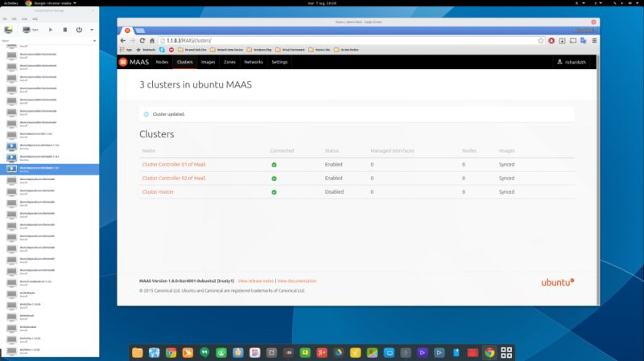Click green connected icon for Cluster Controller 02
644x361 pixels.
[274, 178]
